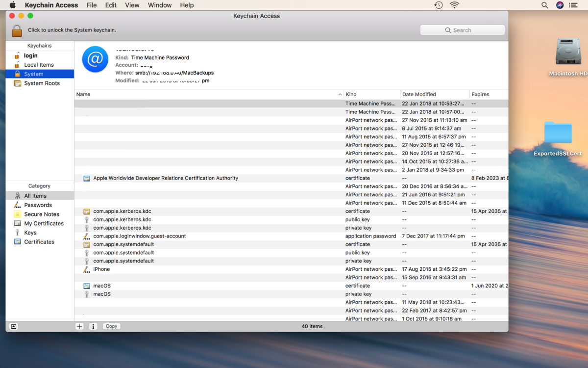Select the Local Items keychain

pyautogui.click(x=39, y=65)
